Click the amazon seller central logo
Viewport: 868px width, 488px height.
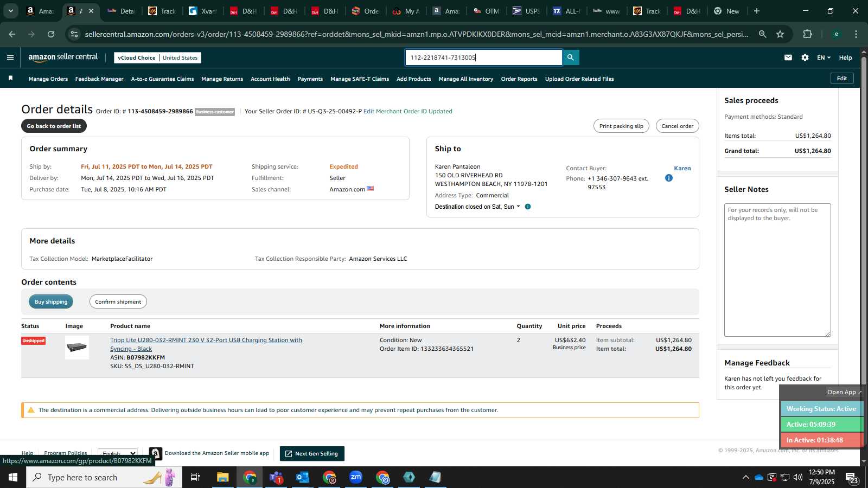pyautogui.click(x=63, y=57)
